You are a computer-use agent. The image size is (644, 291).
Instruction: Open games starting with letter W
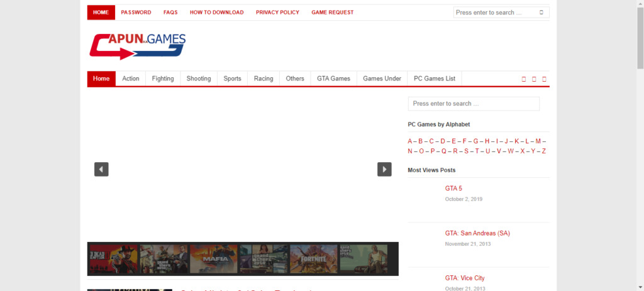511,151
